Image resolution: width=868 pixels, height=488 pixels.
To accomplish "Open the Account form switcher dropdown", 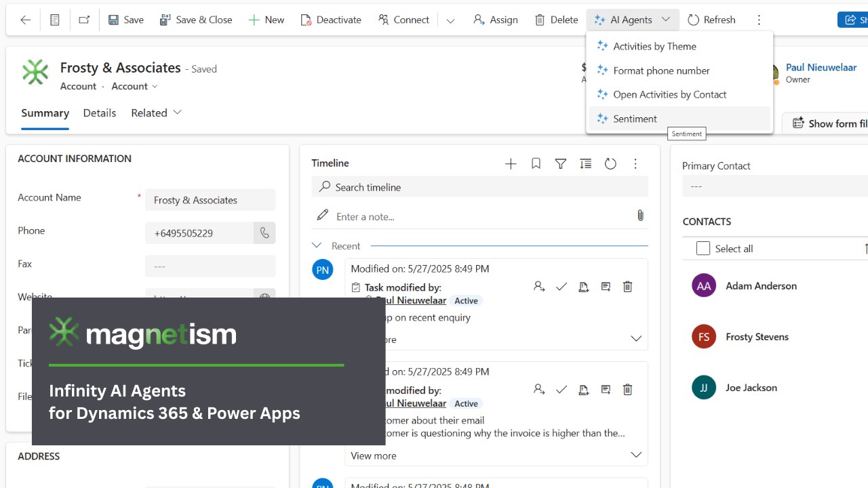I will coord(134,86).
